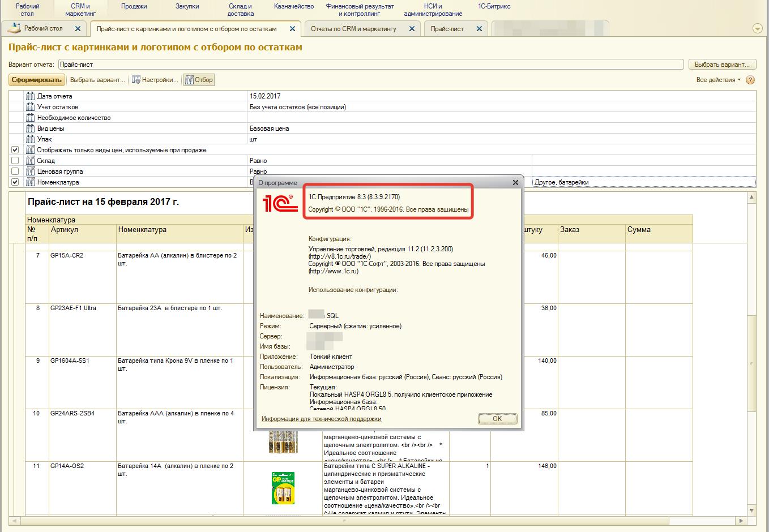Open the Казначейство section

[294, 6]
